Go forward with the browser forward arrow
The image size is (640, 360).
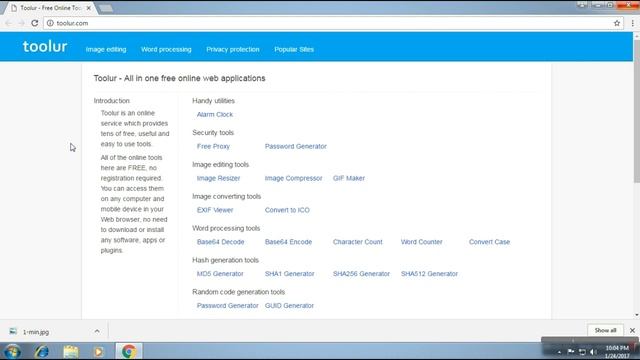click(x=21, y=23)
